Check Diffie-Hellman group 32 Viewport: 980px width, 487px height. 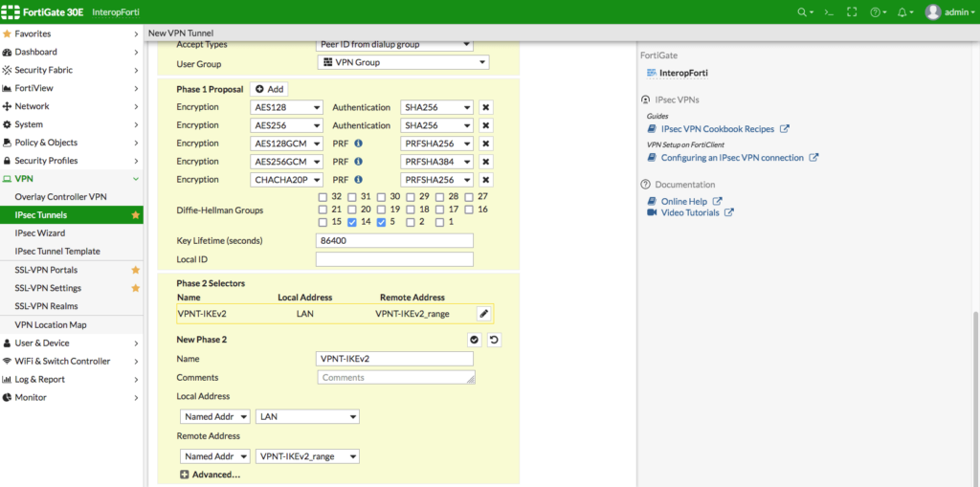tap(323, 196)
